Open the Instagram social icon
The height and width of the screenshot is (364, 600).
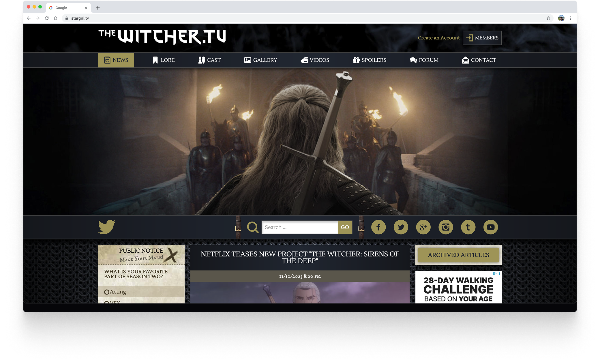point(446,227)
